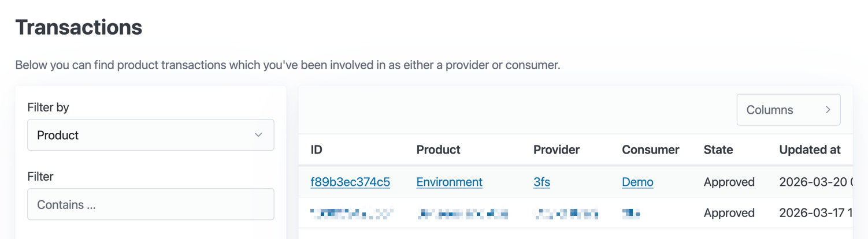Open the Filter by Product dropdown
Viewport: 868px width, 239px height.
150,135
